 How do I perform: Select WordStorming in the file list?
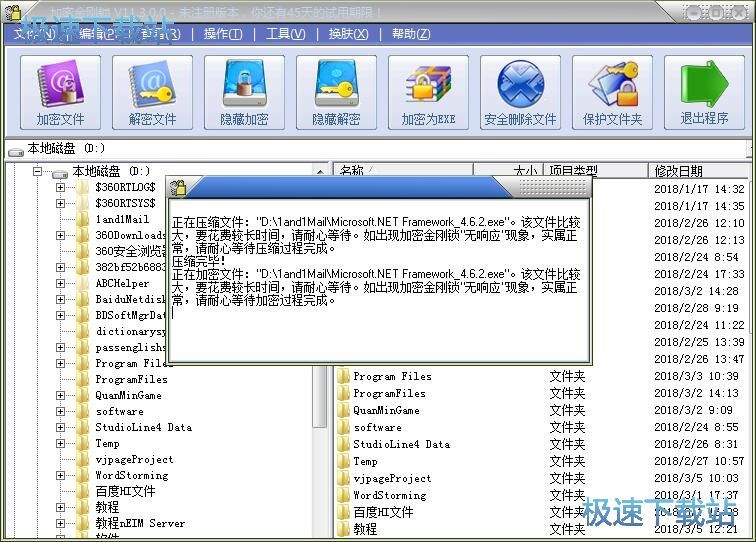(x=390, y=495)
